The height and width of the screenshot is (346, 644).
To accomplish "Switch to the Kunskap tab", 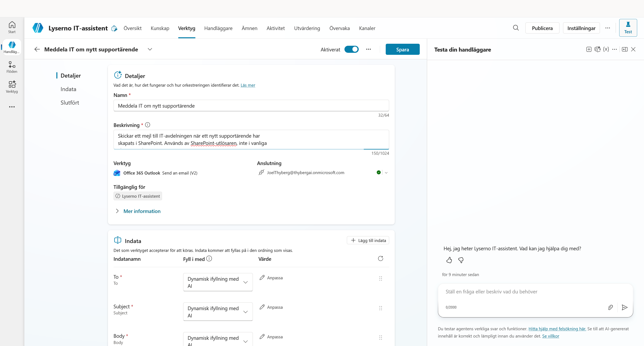I will 160,28.
